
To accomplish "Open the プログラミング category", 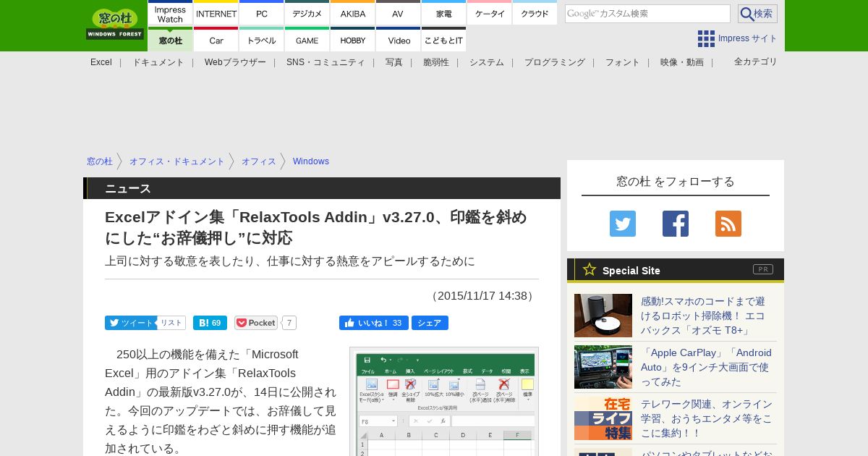I will pos(555,62).
